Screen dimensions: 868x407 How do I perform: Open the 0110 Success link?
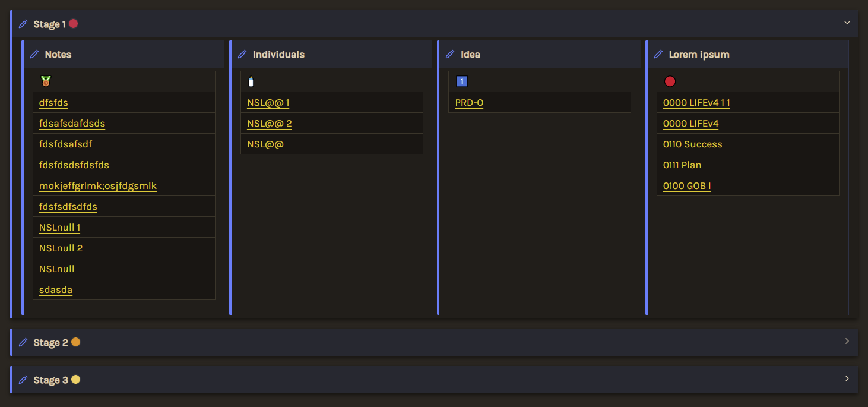(692, 144)
